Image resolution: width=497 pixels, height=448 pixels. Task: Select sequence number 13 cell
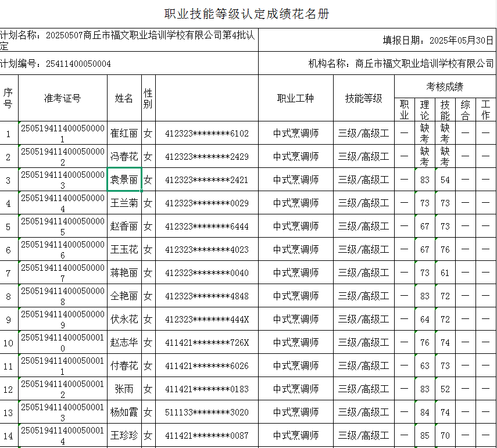click(x=9, y=412)
